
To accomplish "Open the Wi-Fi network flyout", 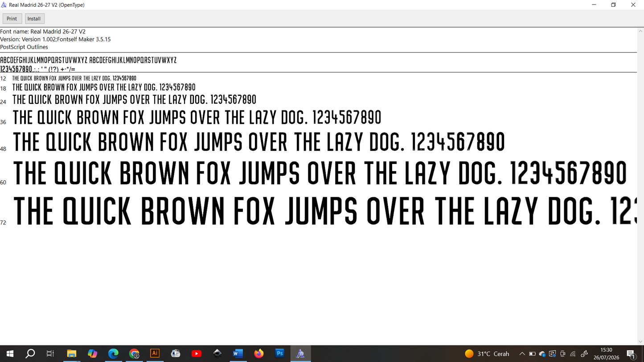I will [573, 354].
